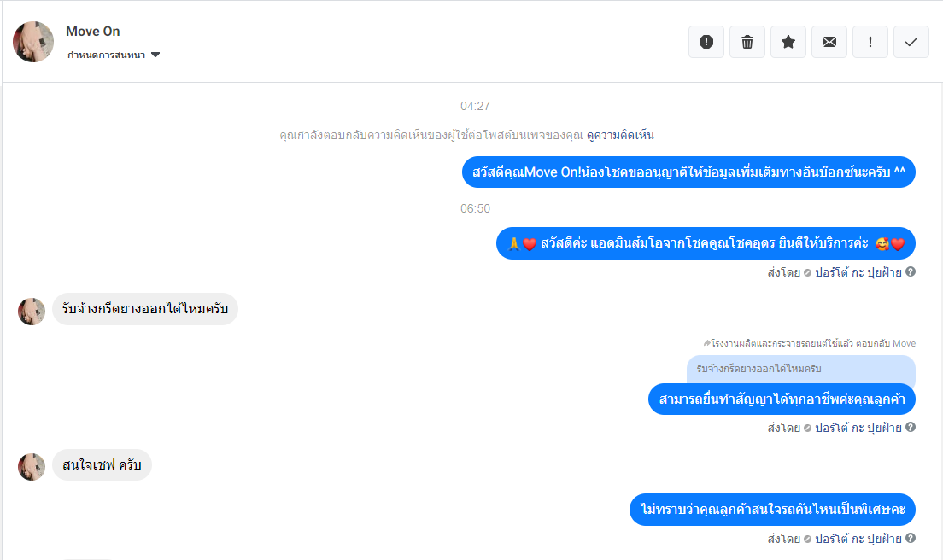
Task: Click กำหนดการสนทนา label text
Action: coord(106,55)
